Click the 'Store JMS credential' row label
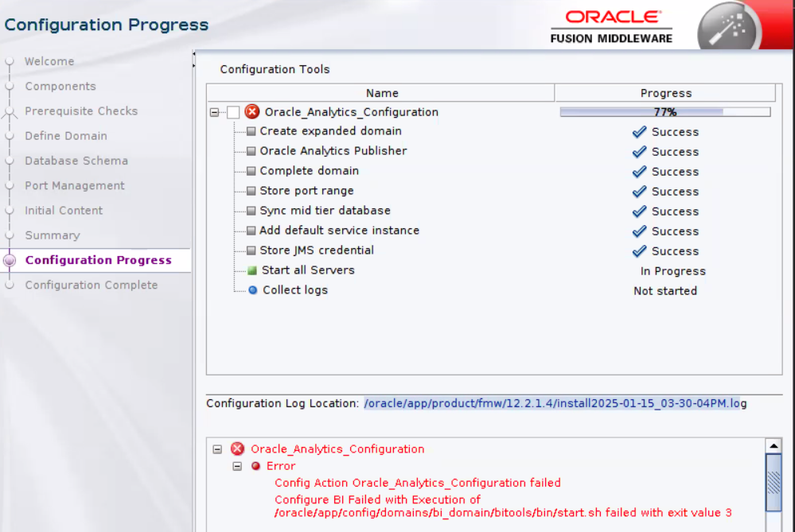 click(x=317, y=250)
